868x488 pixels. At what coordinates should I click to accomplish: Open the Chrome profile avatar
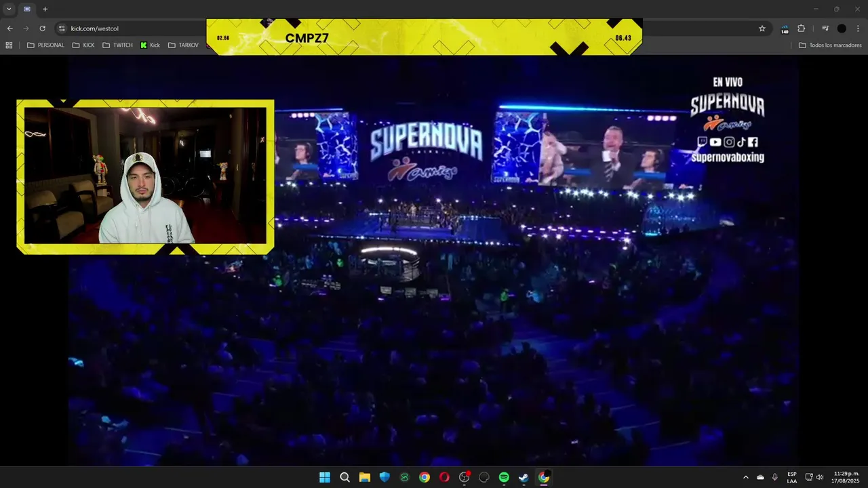(x=842, y=28)
